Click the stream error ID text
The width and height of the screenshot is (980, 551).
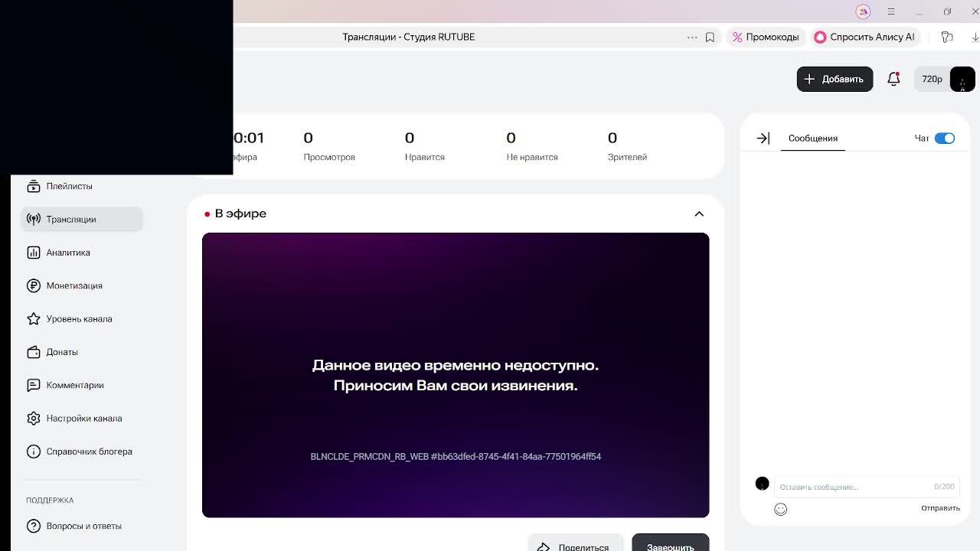pos(456,456)
